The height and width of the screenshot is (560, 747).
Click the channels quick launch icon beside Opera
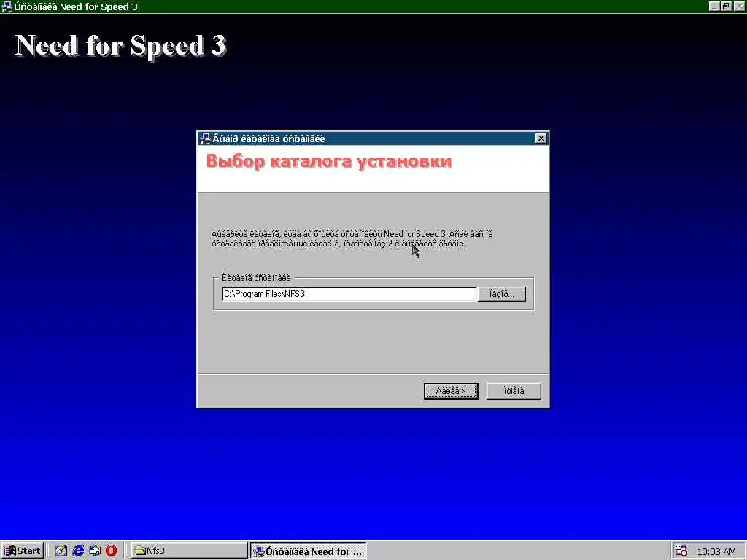tap(95, 551)
